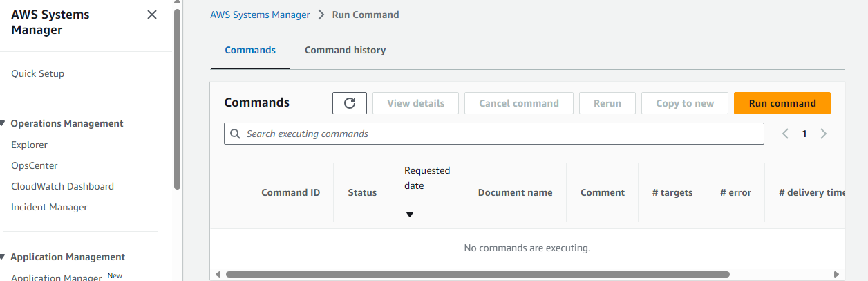Close the AWS Systems Manager navigation panel

tap(152, 15)
